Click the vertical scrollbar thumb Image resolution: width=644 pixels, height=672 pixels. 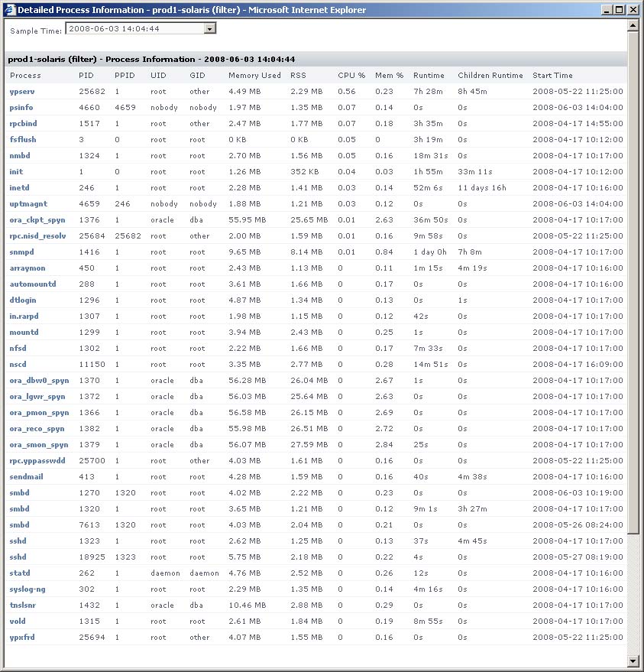[x=633, y=282]
